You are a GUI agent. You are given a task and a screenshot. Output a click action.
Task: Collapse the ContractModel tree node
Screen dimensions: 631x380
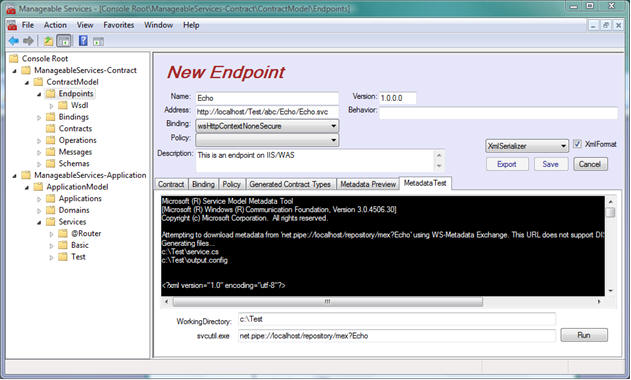point(27,83)
